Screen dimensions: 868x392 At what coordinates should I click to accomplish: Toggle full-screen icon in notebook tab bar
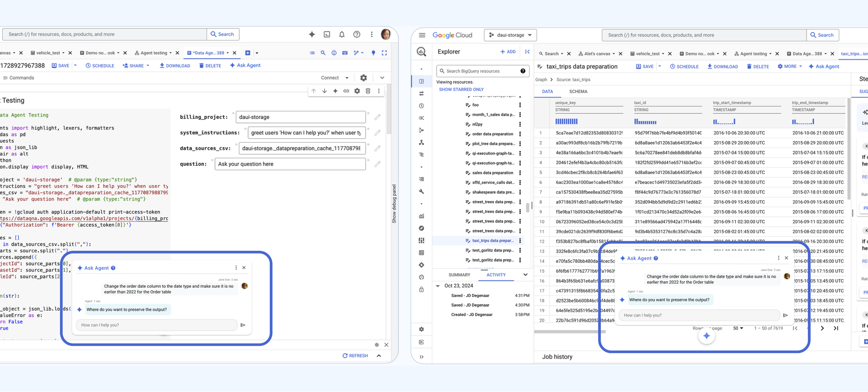[x=384, y=53]
